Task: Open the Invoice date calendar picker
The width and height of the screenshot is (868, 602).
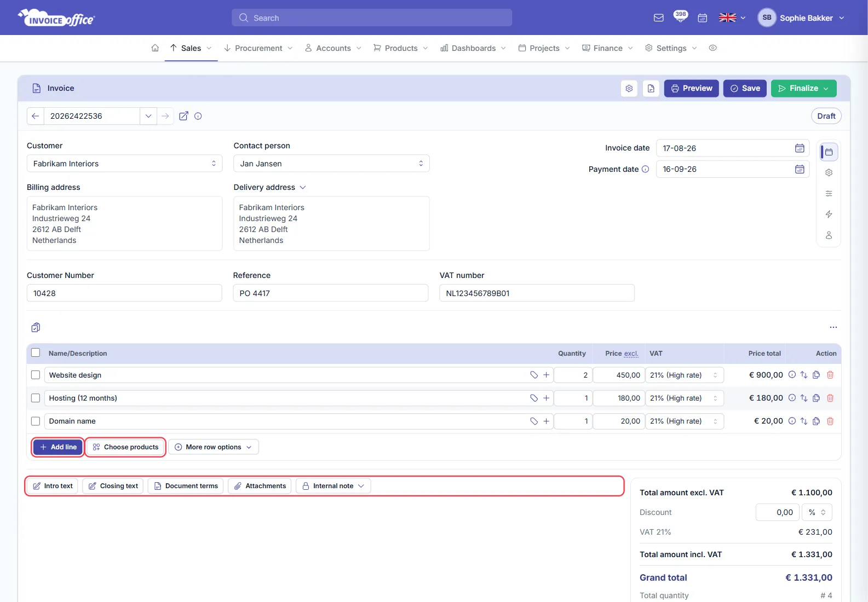Action: tap(799, 148)
